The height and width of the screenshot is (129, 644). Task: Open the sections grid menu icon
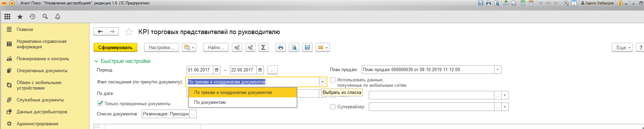pos(7,16)
